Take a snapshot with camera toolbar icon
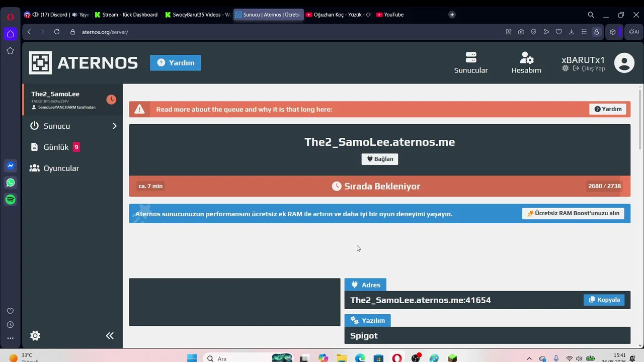 pos(521,32)
